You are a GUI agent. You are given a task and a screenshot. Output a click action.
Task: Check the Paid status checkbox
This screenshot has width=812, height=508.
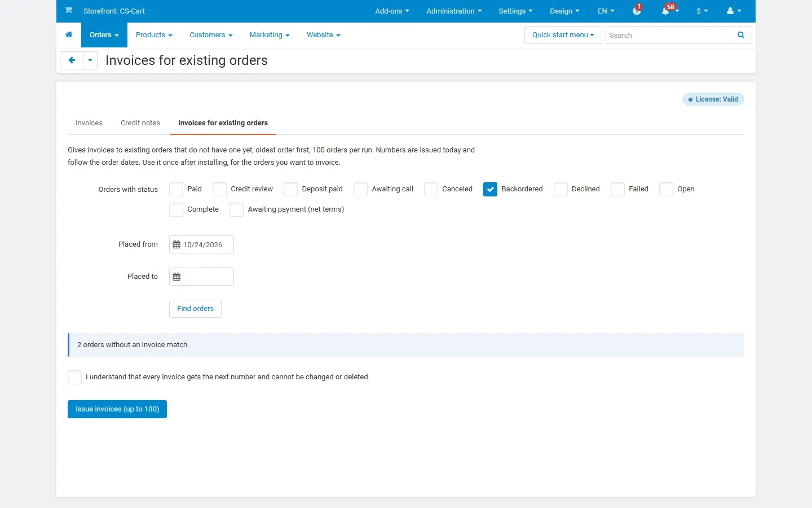pos(176,189)
